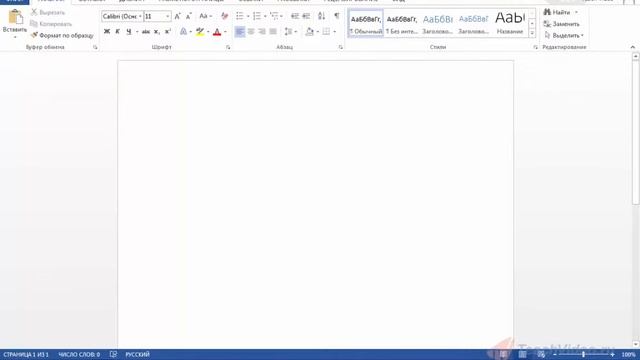Toggle bold (Ж) formatting

click(107, 31)
